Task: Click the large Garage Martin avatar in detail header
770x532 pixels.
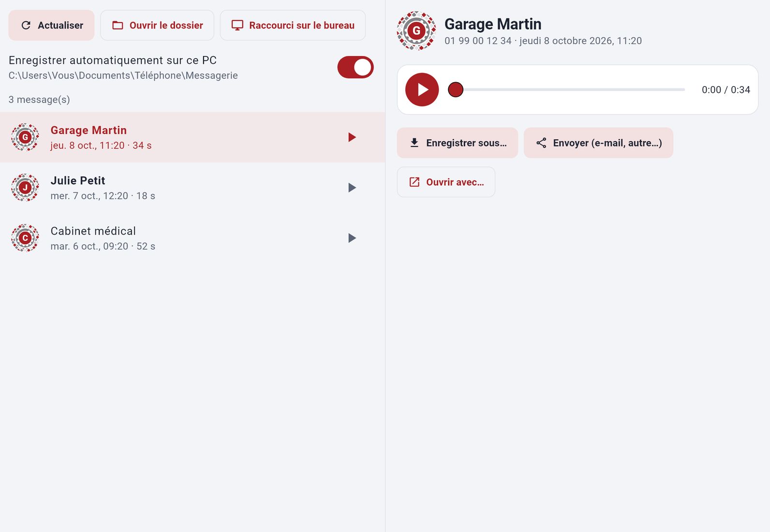Action: pyautogui.click(x=416, y=31)
